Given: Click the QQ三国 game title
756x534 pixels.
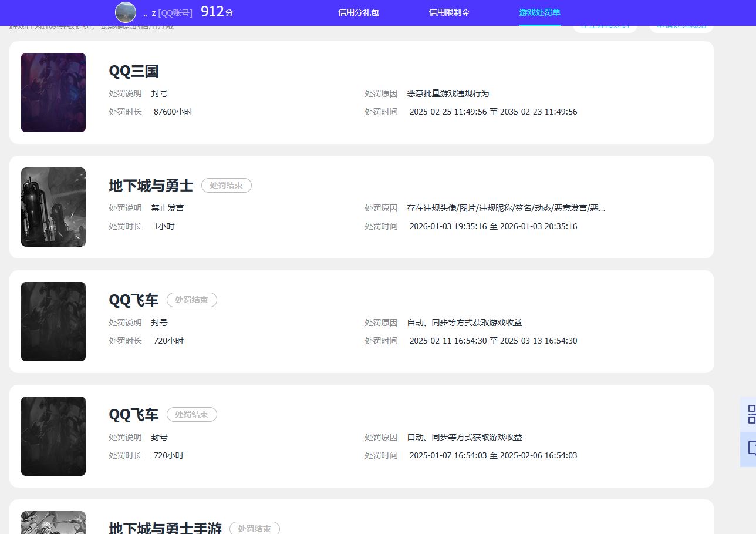Looking at the screenshot, I should [134, 71].
